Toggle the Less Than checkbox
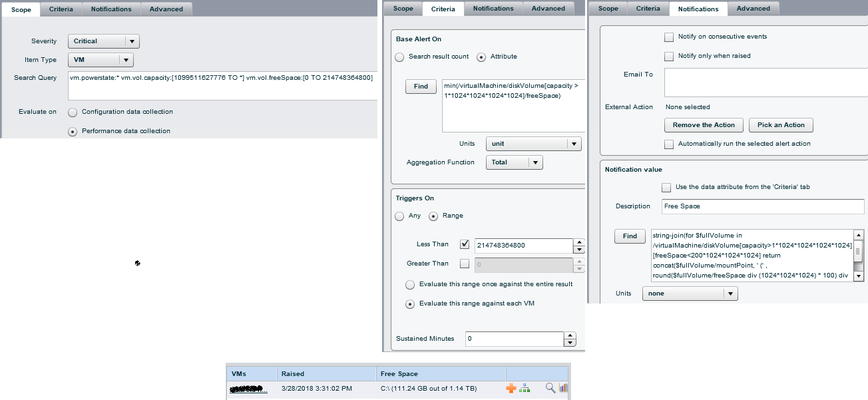 click(x=465, y=244)
